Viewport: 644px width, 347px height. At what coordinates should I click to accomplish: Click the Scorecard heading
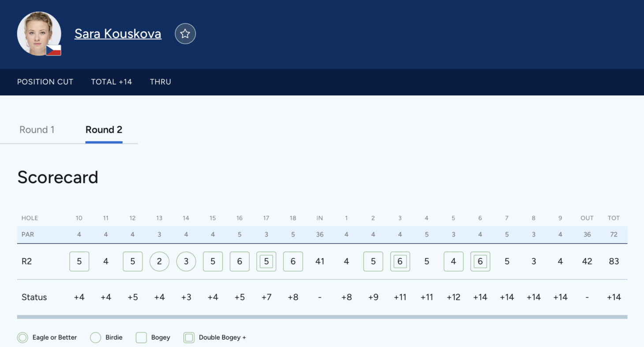58,177
